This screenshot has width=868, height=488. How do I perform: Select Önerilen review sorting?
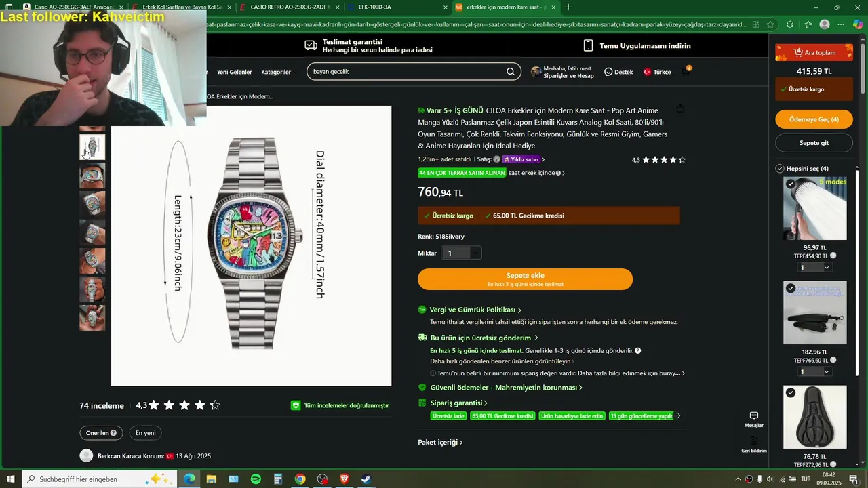click(102, 433)
